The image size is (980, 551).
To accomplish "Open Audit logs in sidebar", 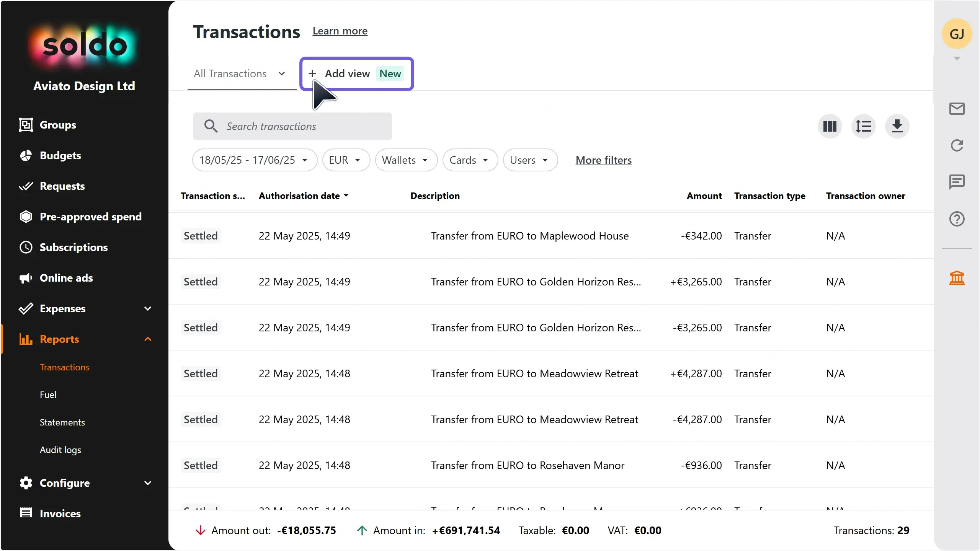I will click(60, 450).
